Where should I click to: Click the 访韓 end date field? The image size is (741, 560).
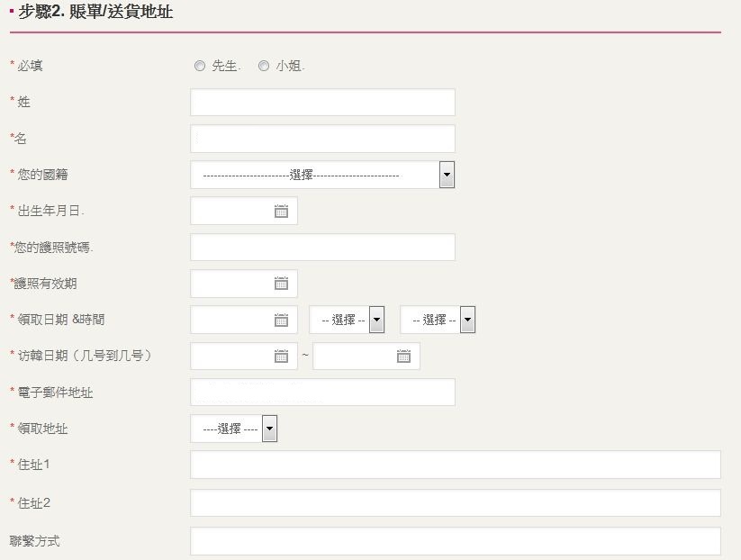click(366, 356)
